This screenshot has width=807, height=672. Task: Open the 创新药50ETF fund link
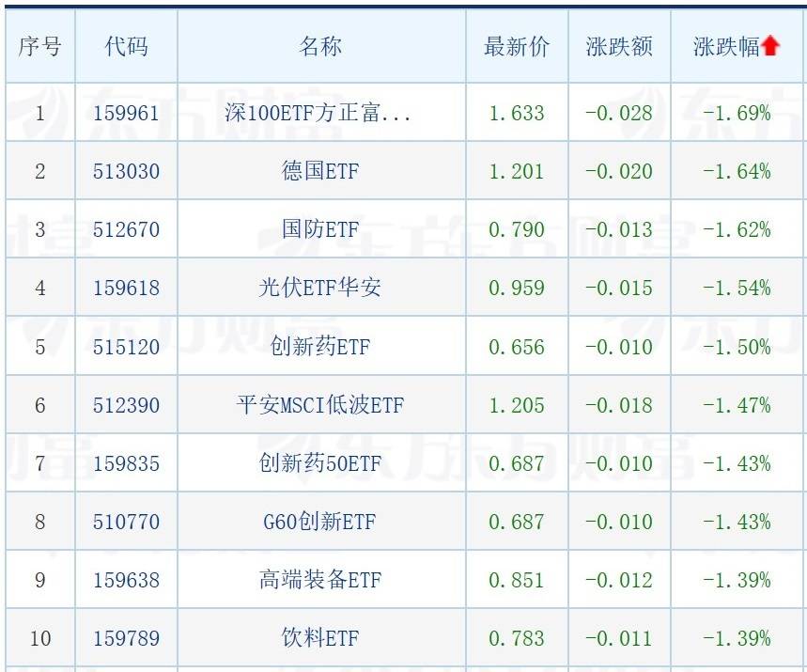point(320,463)
